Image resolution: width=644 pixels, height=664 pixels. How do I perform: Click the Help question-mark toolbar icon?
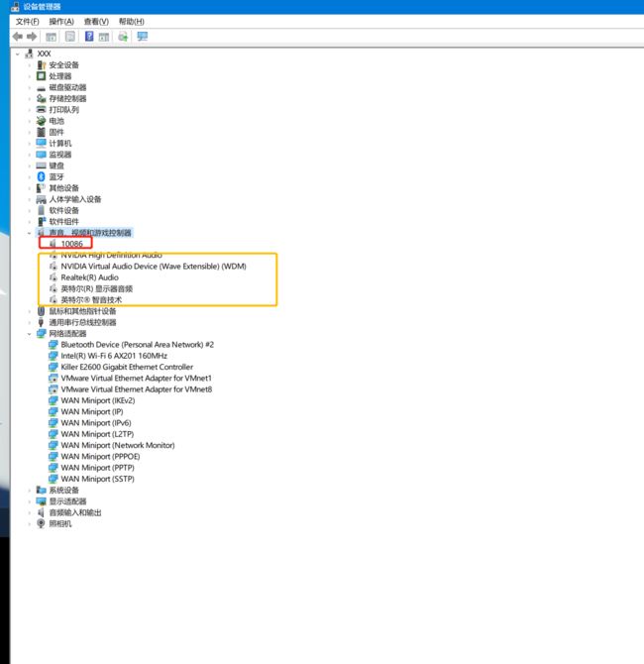(89, 37)
